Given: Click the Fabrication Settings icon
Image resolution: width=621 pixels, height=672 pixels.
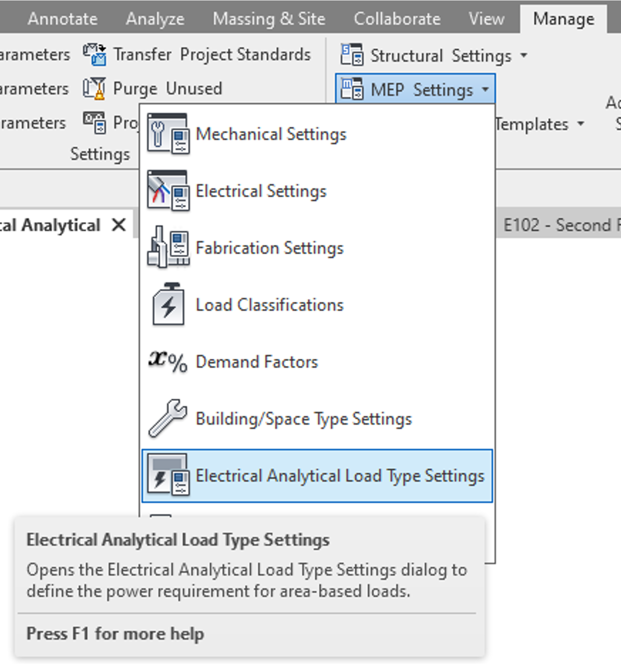Looking at the screenshot, I should click(168, 248).
